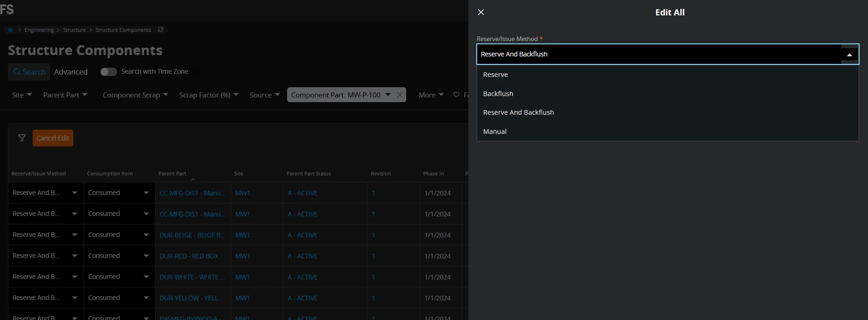Select Manual in the method list
The width and height of the screenshot is (868, 320).
tap(668, 132)
